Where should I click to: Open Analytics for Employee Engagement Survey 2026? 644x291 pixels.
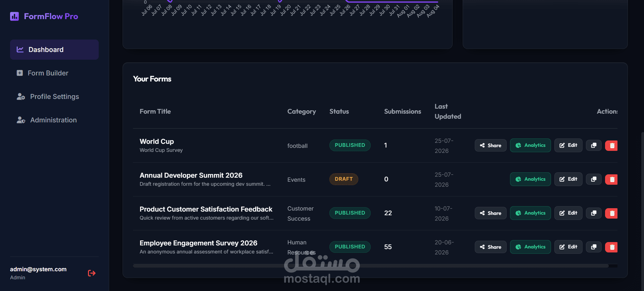pos(531,247)
